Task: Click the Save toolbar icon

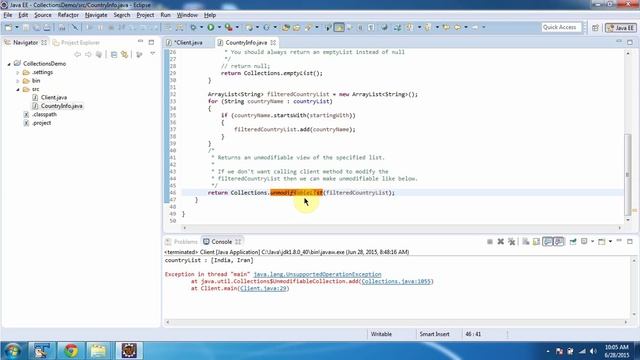Action: (x=26, y=27)
